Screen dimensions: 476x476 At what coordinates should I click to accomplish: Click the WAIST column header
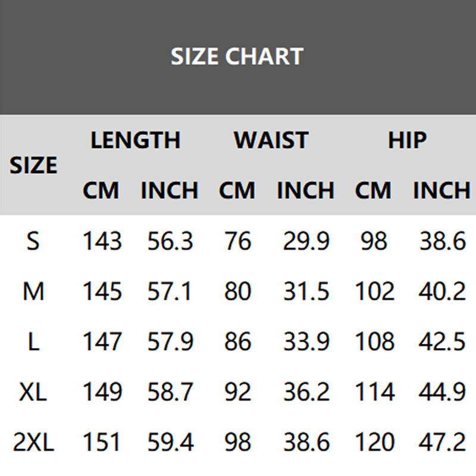(271, 140)
